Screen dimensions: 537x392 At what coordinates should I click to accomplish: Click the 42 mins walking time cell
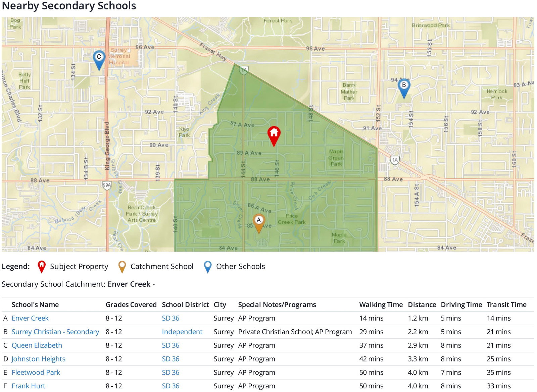(x=371, y=359)
